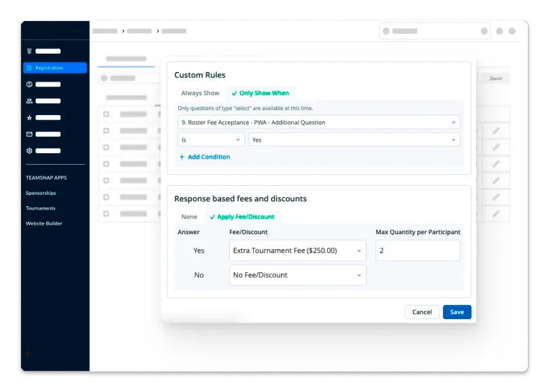The width and height of the screenshot is (549, 392).
Task: Select None for response based fees
Action: pos(189,217)
